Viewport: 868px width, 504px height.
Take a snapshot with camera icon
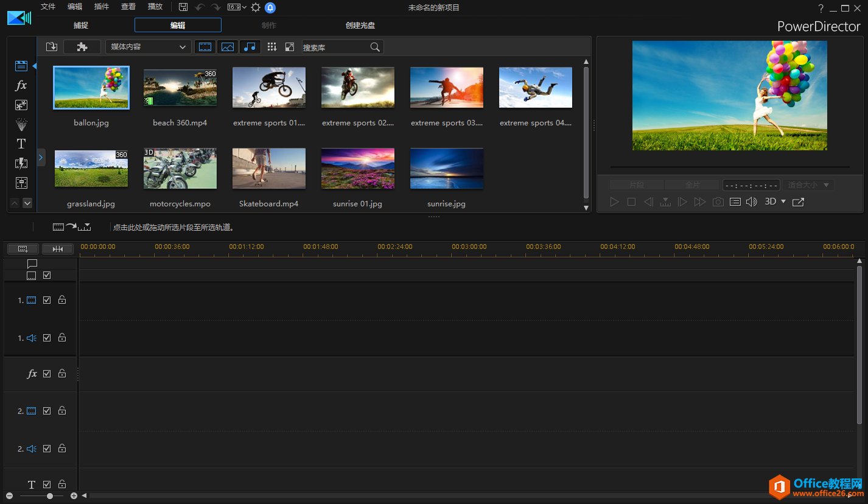[x=718, y=201]
